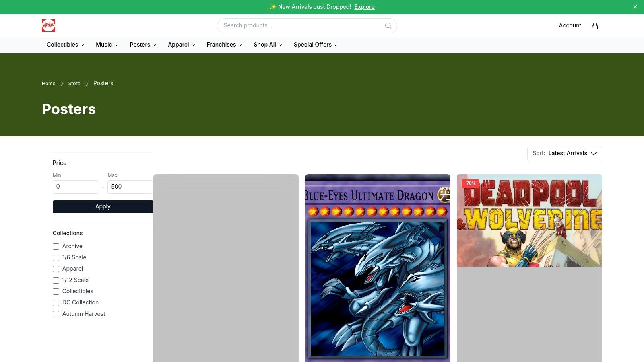644x362 pixels.
Task: Click the -70% discount badge
Action: click(x=470, y=183)
